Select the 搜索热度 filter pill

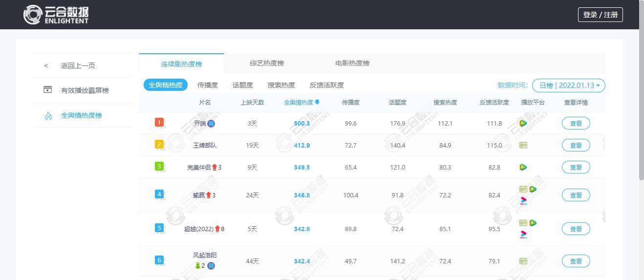[281, 85]
